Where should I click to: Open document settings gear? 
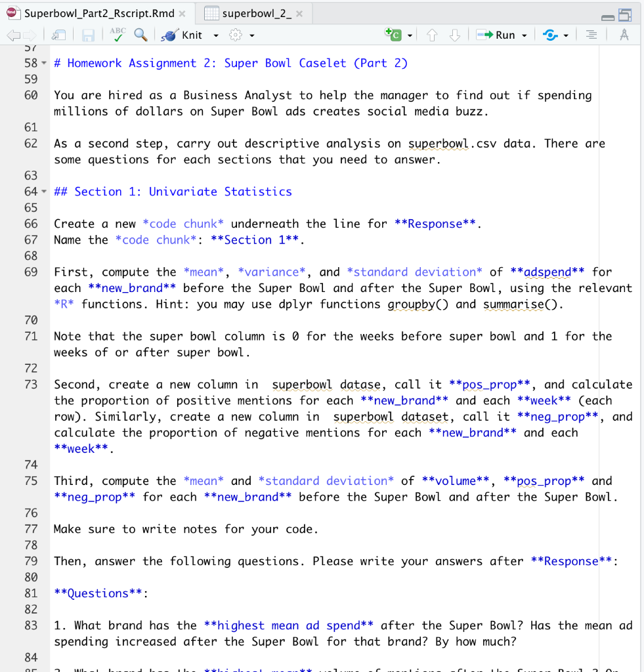point(236,35)
